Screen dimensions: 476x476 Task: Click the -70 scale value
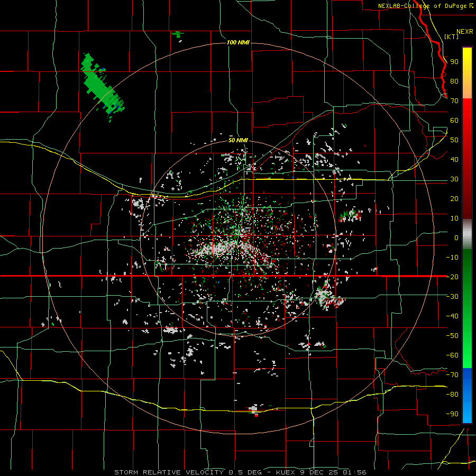(x=452, y=374)
